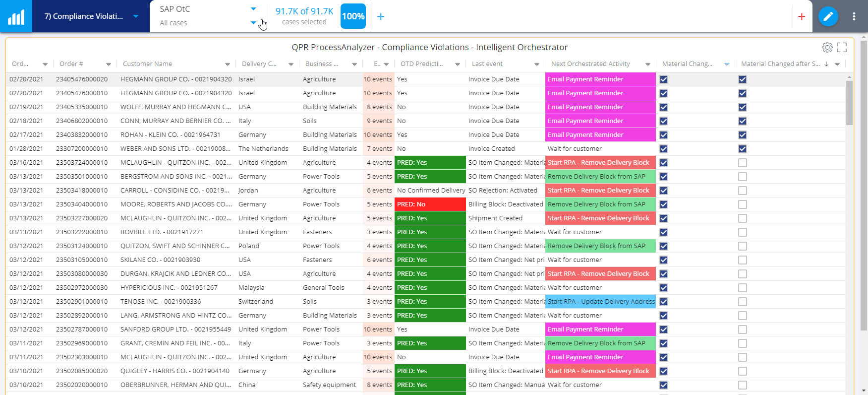Viewport: 868px width, 395px height.
Task: Click Invoice Created last event cell
Action: [492, 149]
